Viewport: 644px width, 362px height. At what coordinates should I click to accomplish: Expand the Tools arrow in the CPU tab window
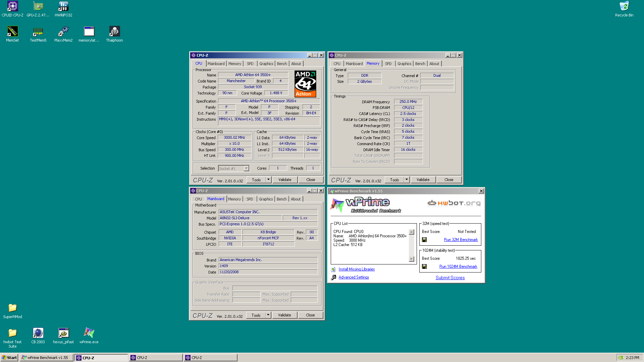pyautogui.click(x=268, y=180)
